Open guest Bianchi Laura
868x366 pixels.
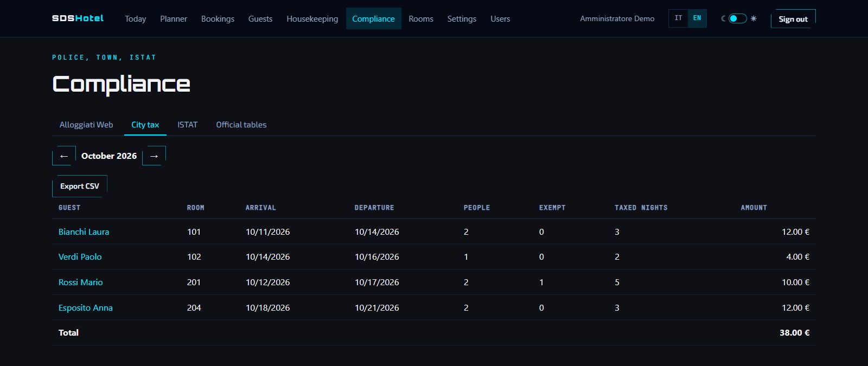tap(84, 232)
